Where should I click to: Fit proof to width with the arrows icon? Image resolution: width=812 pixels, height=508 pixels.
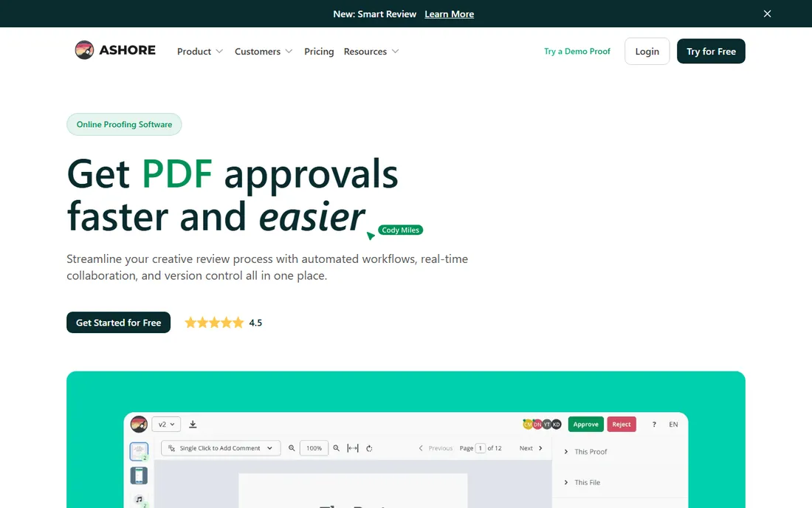[x=353, y=448]
